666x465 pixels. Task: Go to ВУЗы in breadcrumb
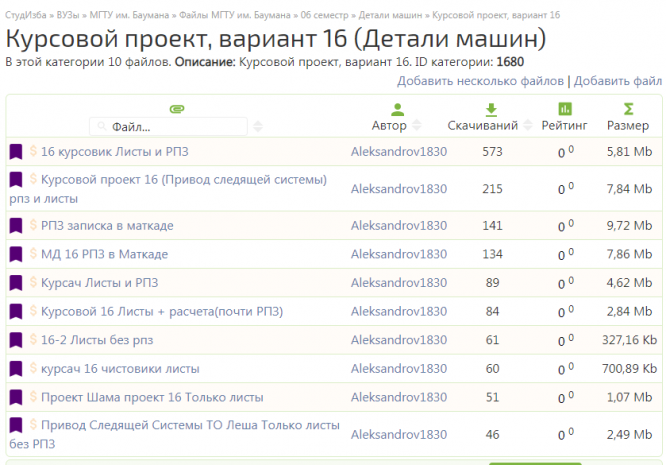[x=68, y=15]
